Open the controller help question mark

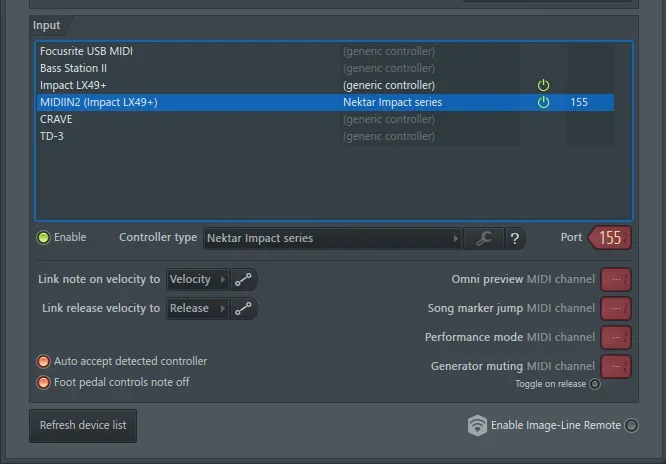(514, 239)
